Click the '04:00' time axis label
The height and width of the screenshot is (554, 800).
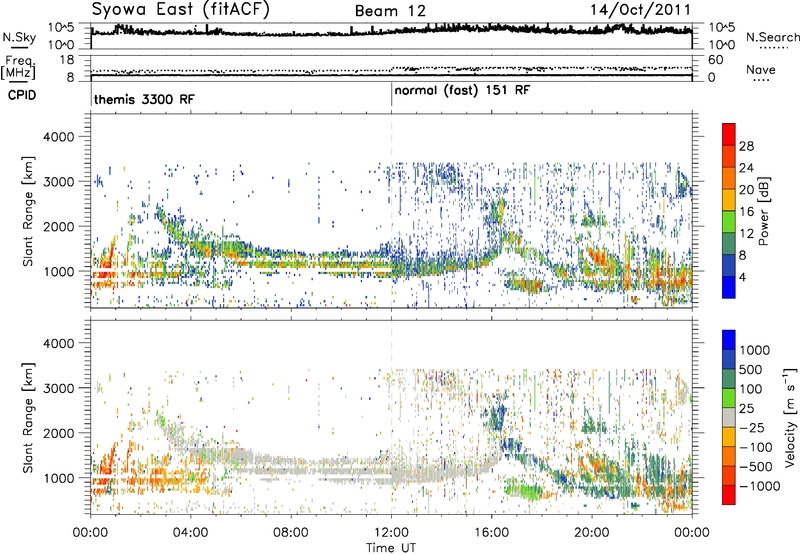190,533
